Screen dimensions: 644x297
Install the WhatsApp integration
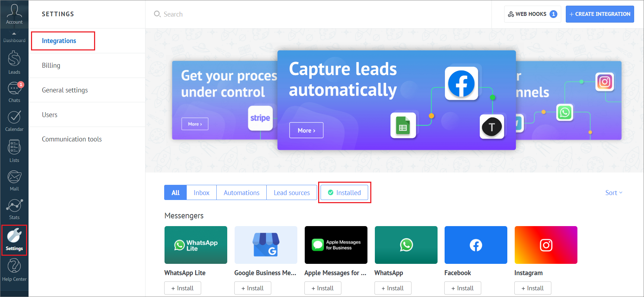(x=393, y=288)
